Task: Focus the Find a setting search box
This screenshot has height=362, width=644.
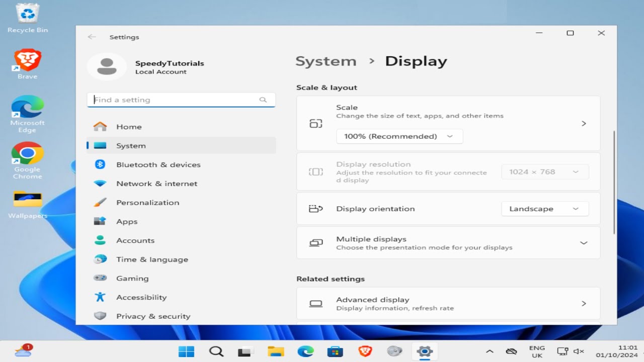Action: 181,100
